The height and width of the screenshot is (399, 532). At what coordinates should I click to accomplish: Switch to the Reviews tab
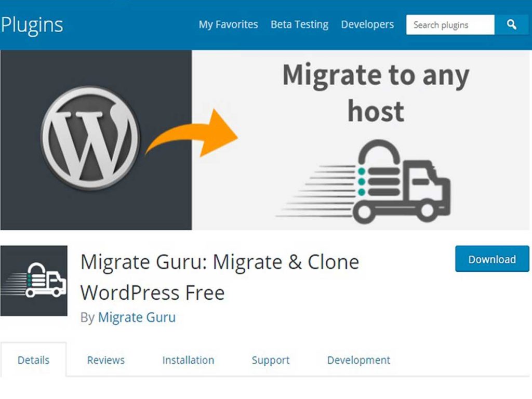coord(106,360)
